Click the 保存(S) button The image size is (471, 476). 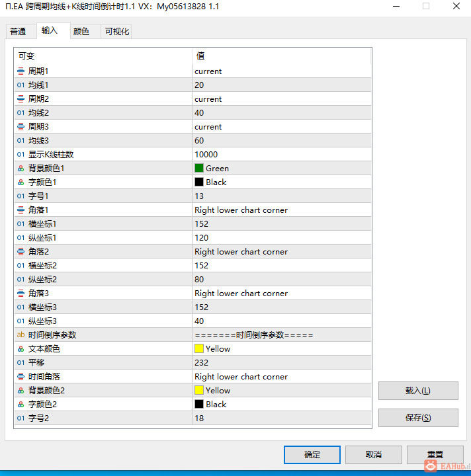[x=418, y=418]
